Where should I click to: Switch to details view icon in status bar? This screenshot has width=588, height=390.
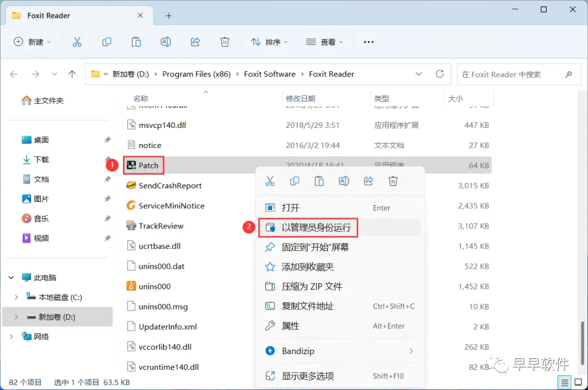(565, 382)
